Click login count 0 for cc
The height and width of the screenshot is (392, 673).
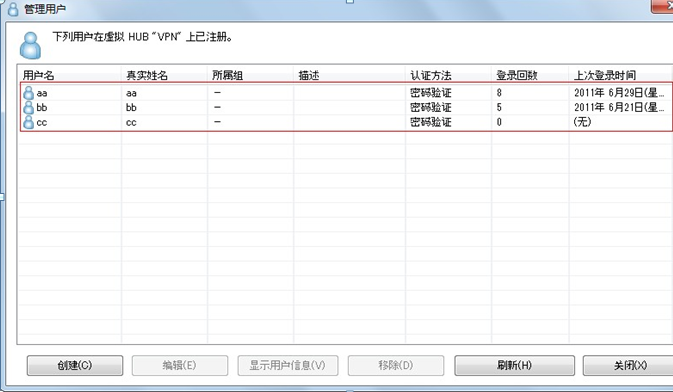coord(499,122)
